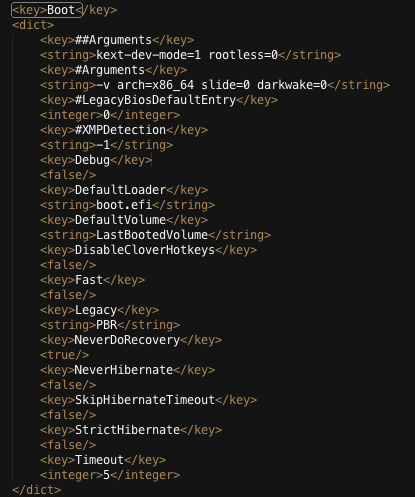Click the Timeout integer value 5
The height and width of the screenshot is (497, 415).
(106, 475)
